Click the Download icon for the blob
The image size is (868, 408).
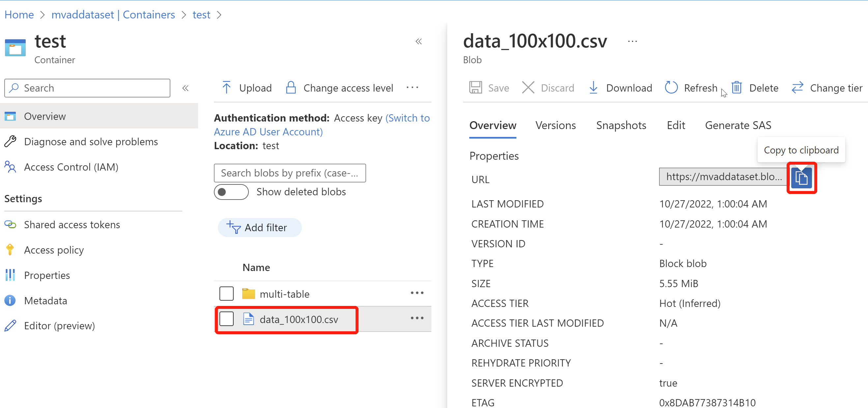point(593,88)
